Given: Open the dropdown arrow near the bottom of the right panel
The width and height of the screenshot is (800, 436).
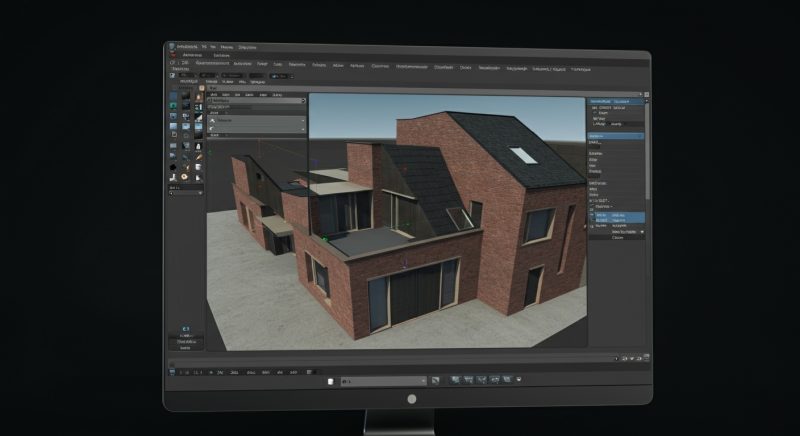Looking at the screenshot, I should tap(642, 232).
